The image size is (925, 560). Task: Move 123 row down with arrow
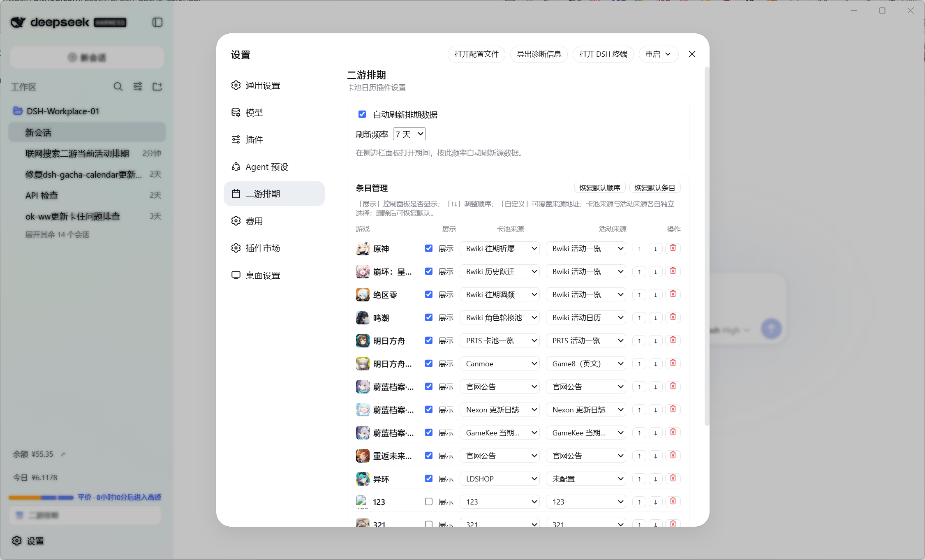click(656, 502)
